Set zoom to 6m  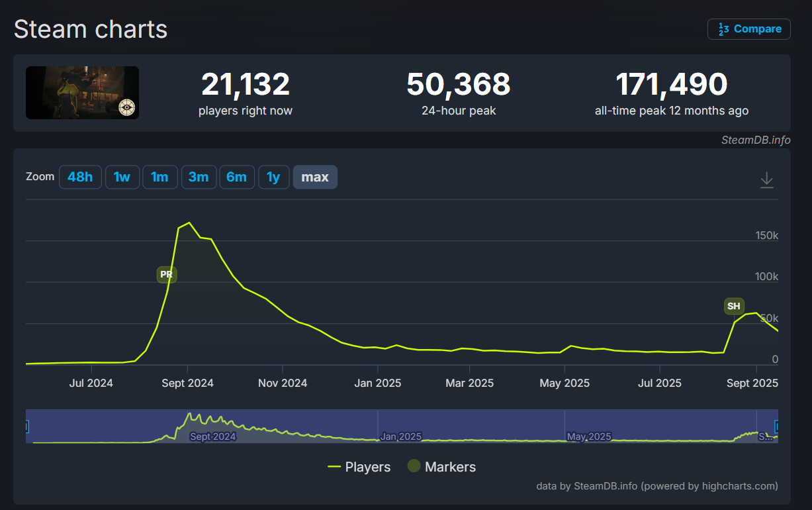(x=236, y=177)
